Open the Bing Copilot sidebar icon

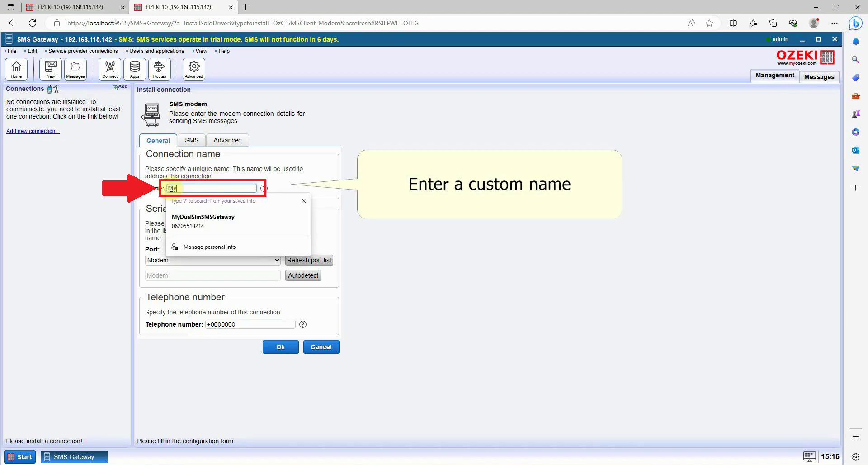(x=855, y=23)
